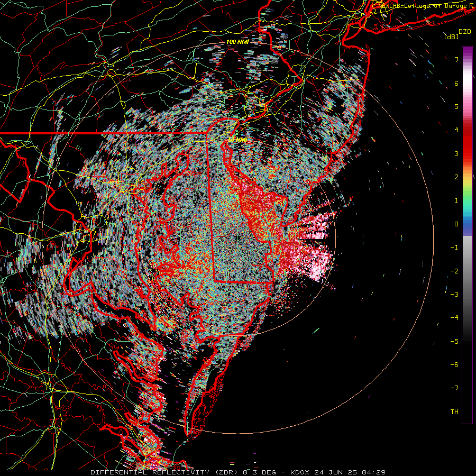Image resolution: width=476 pixels, height=476 pixels.
Task: Click the "0" value on color scale
Action: [x=456, y=224]
